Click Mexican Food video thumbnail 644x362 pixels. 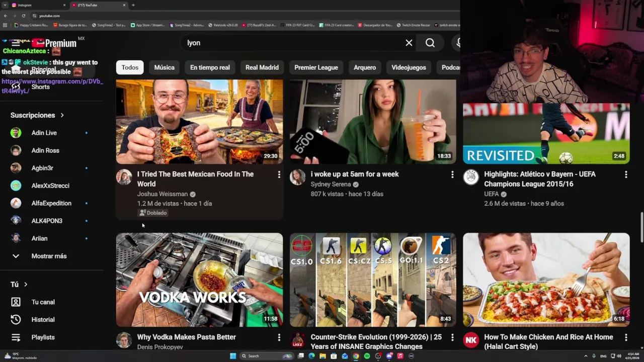(200, 122)
